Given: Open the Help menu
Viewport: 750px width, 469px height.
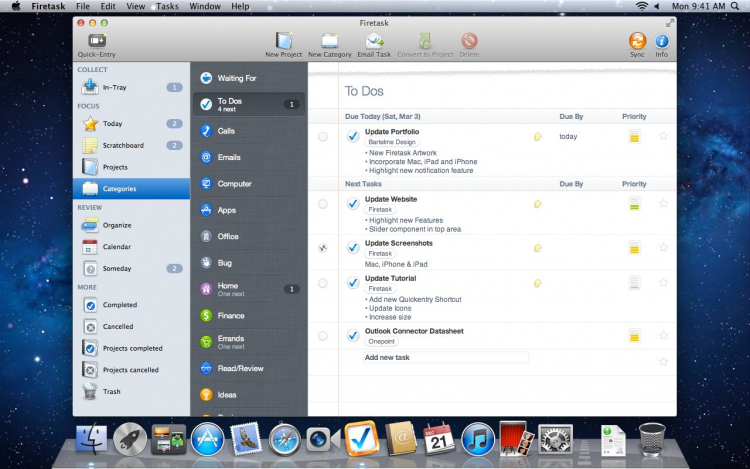Looking at the screenshot, I should [240, 6].
